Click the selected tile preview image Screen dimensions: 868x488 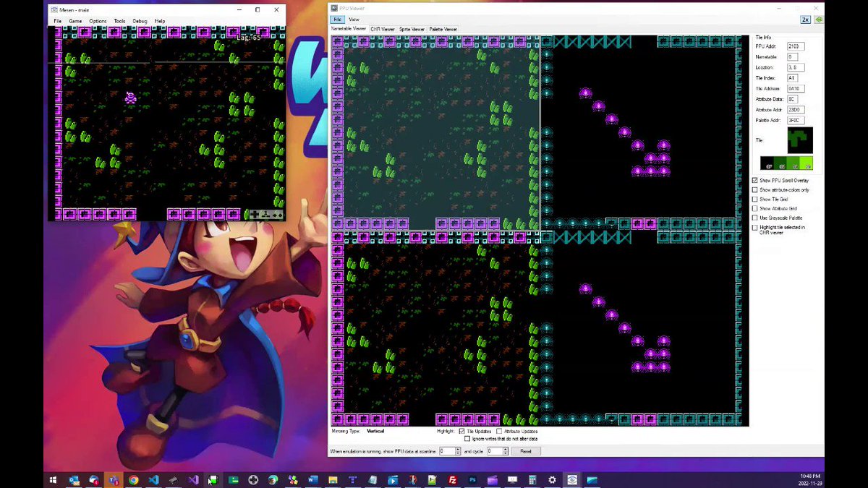point(800,140)
